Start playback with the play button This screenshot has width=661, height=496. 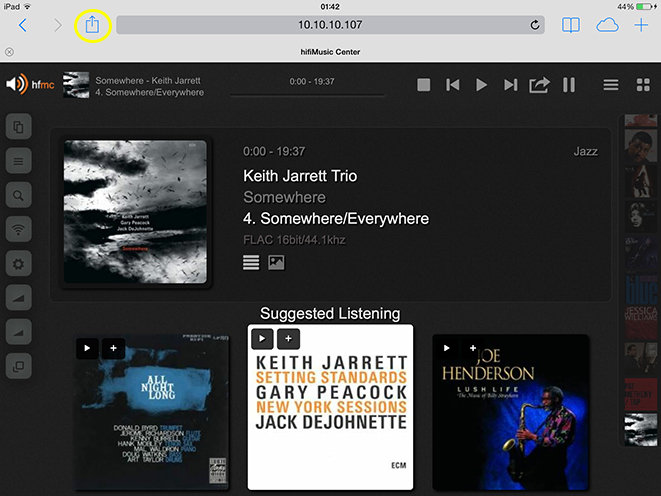(481, 85)
